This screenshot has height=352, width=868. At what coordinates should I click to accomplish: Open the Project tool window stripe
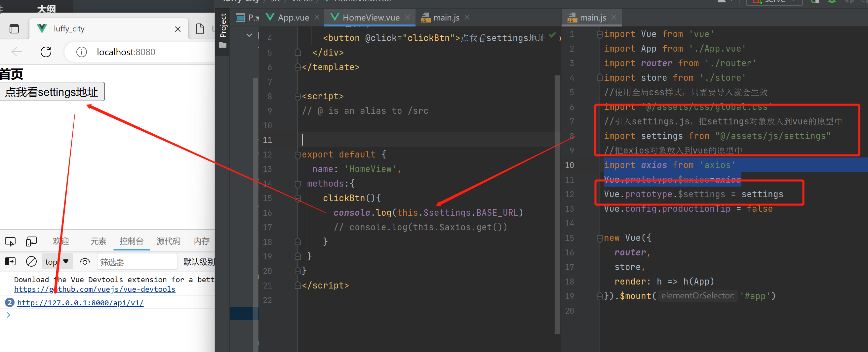[223, 30]
